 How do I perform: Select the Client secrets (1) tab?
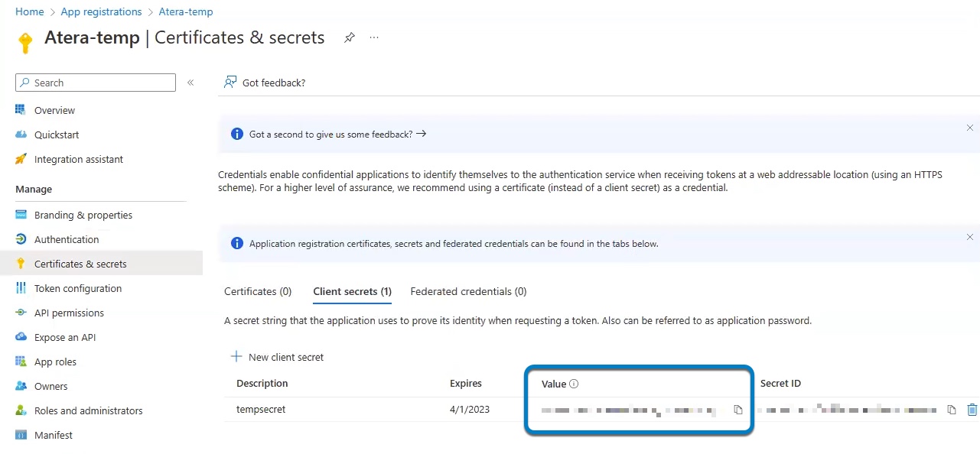(352, 291)
